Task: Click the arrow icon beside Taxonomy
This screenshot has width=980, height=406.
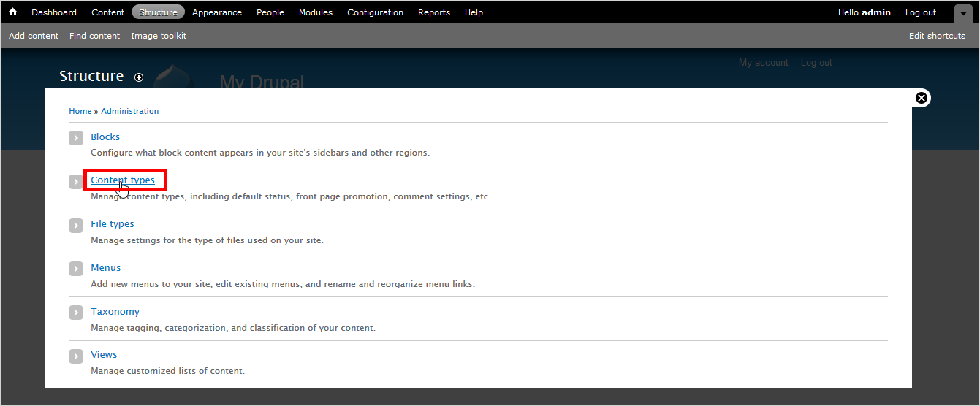Action: [76, 313]
